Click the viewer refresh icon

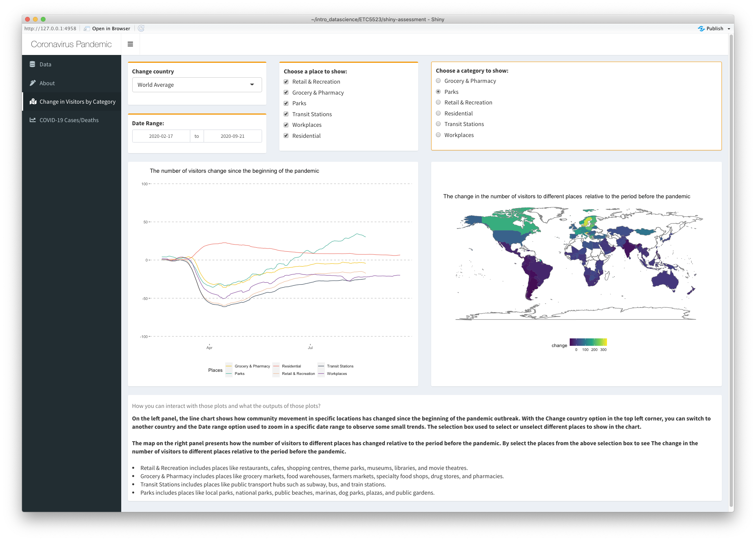pos(141,28)
